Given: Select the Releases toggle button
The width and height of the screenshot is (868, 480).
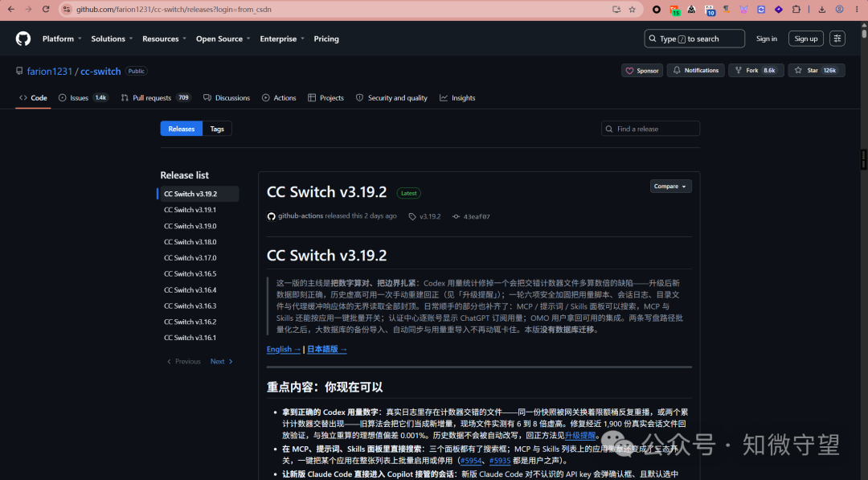Looking at the screenshot, I should [182, 129].
